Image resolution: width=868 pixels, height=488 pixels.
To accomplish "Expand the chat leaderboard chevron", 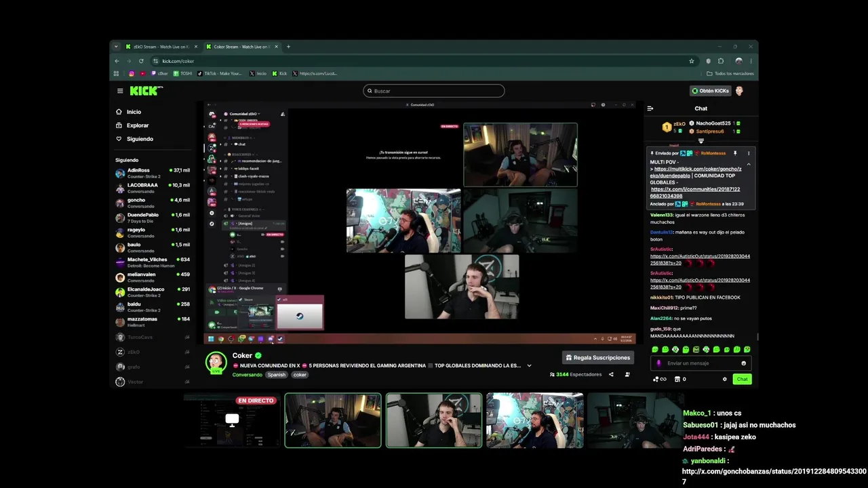I will point(701,141).
